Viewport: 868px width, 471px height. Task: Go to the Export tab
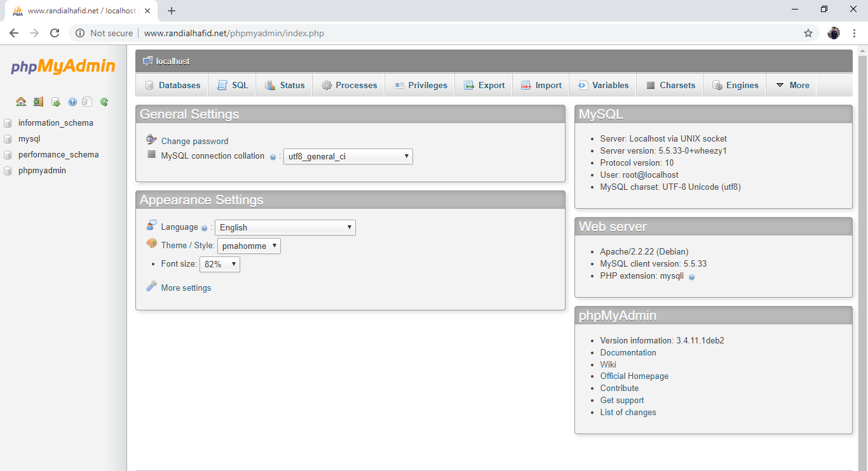484,85
